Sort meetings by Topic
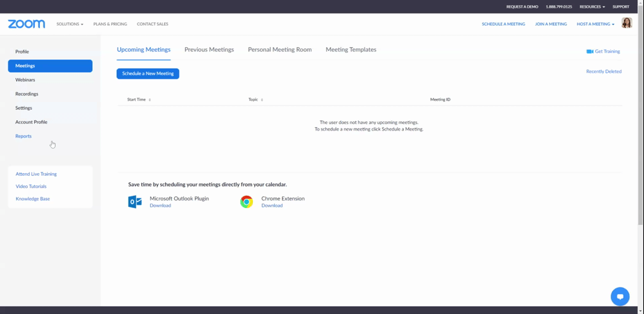This screenshot has width=644, height=314. click(256, 99)
